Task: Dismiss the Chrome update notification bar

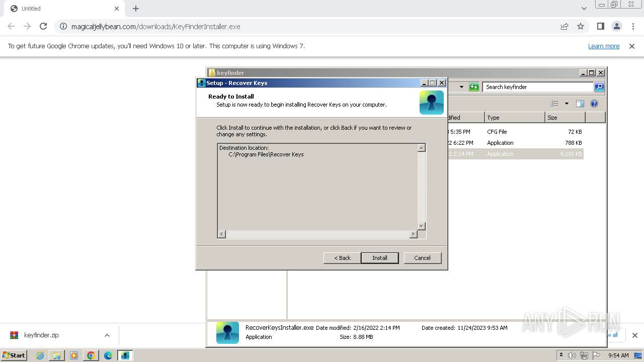Action: click(x=632, y=46)
